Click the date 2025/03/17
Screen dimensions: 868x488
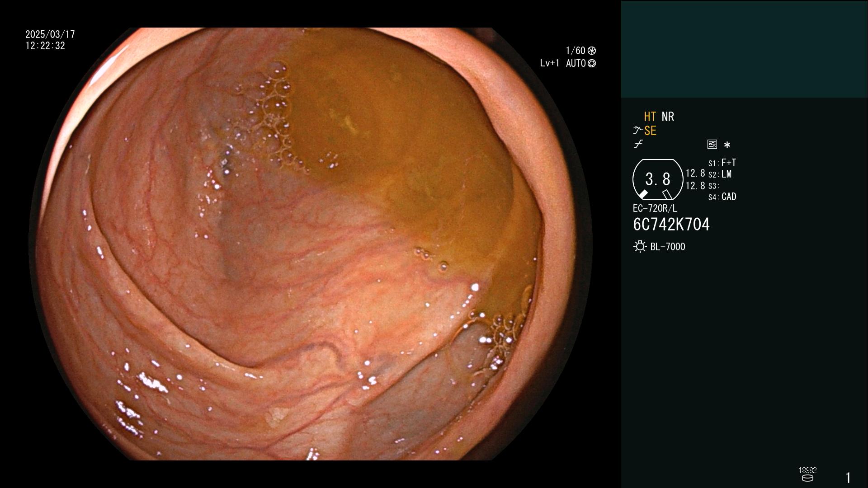(x=50, y=34)
